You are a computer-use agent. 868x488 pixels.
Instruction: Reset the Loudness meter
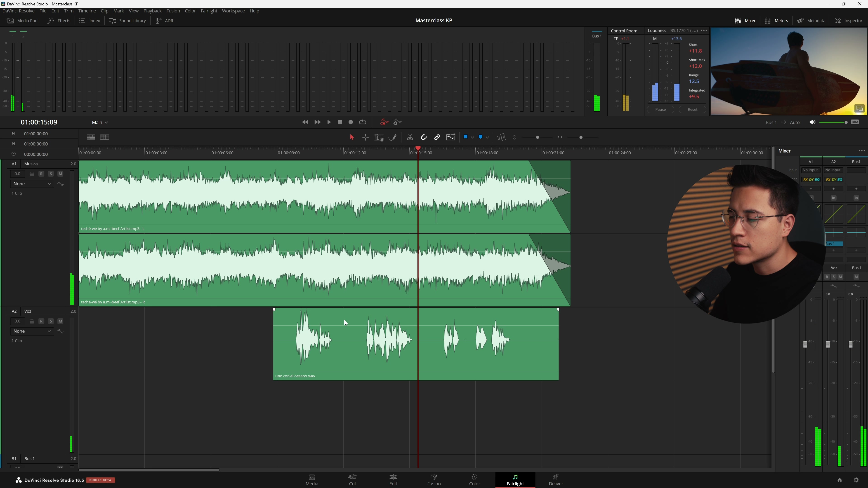tap(692, 109)
